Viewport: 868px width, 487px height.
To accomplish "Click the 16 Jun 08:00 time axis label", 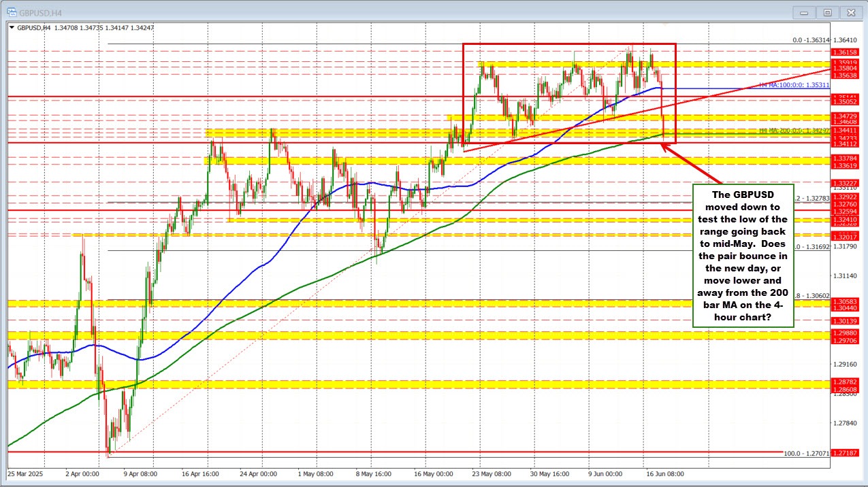I will coord(664,473).
